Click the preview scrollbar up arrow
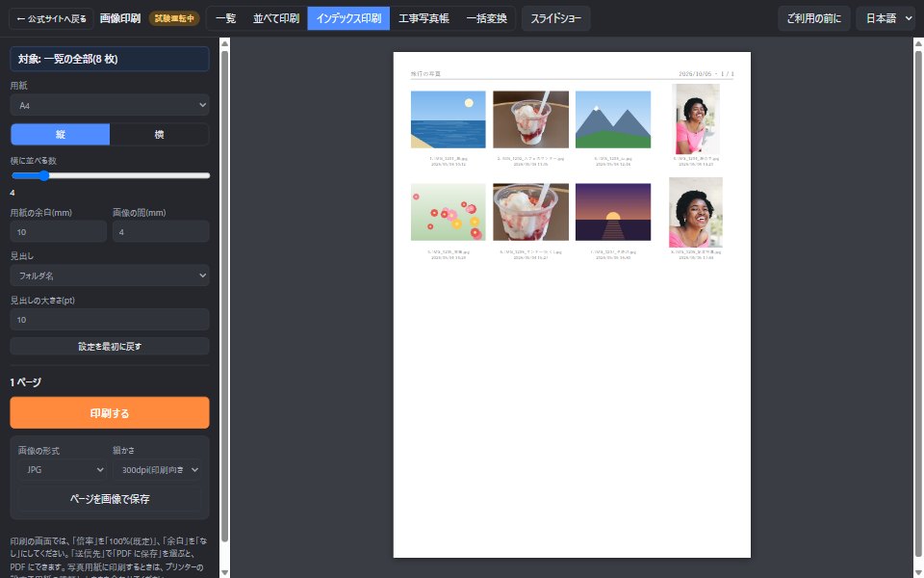This screenshot has width=924, height=578. 918,42
